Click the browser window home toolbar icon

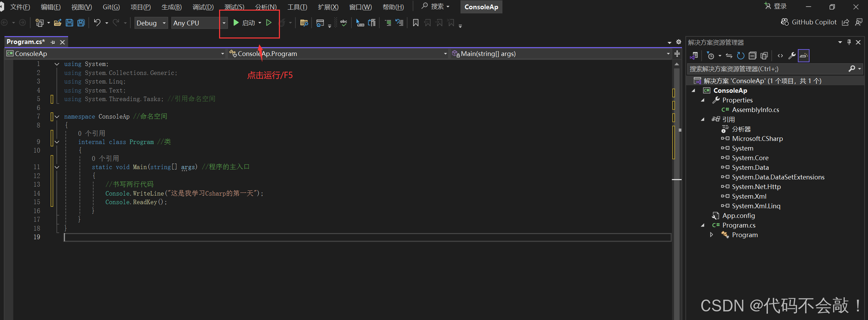tap(320, 23)
